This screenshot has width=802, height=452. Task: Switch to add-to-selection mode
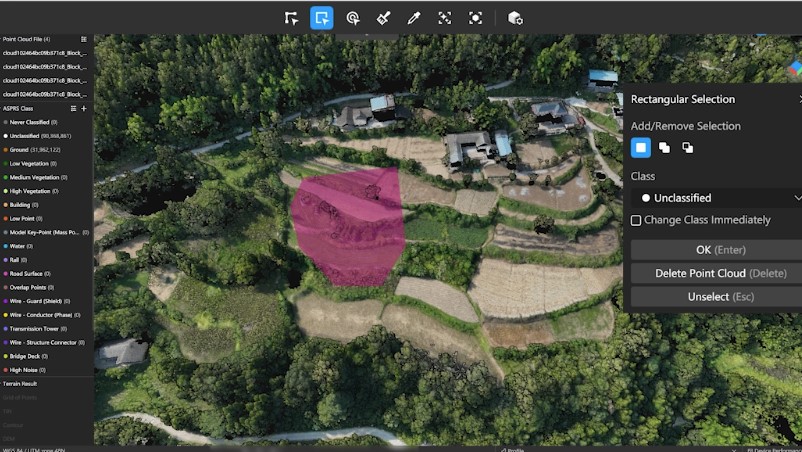coord(664,147)
